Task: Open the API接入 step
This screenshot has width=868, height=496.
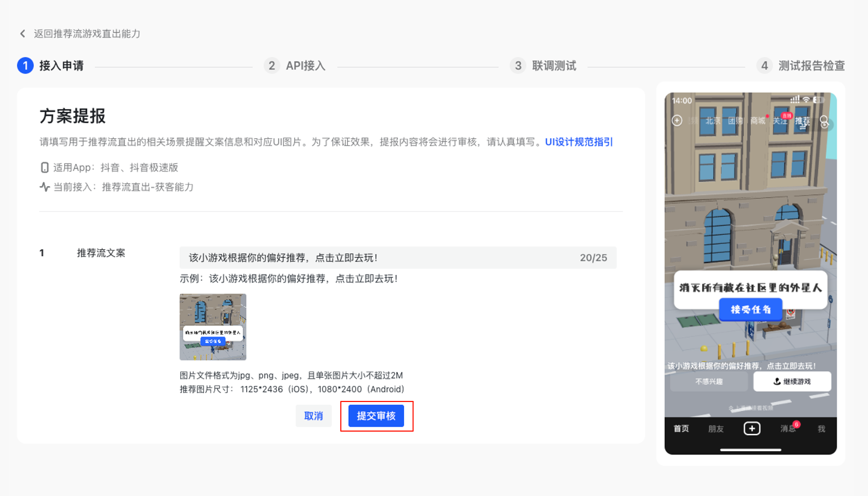Action: click(x=305, y=65)
